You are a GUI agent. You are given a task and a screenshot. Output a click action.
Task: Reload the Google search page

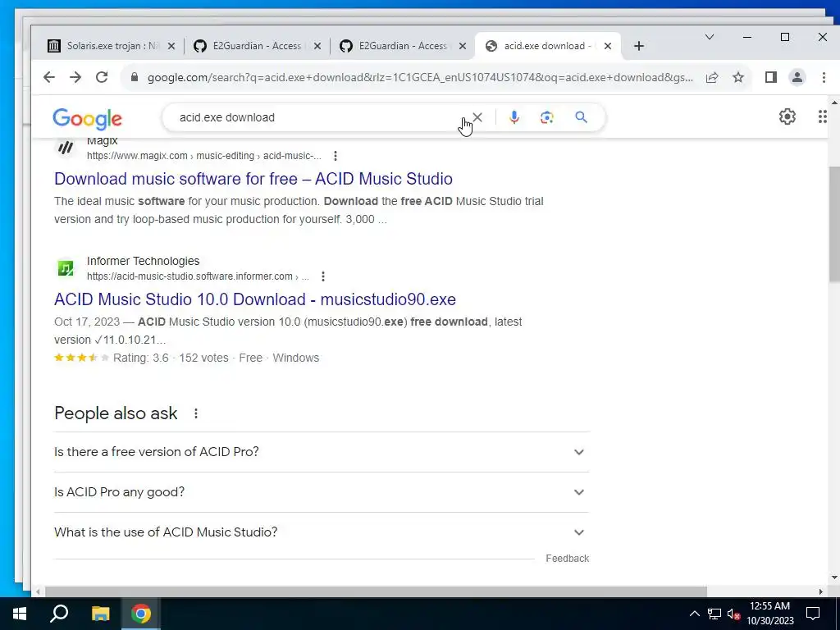click(x=102, y=77)
